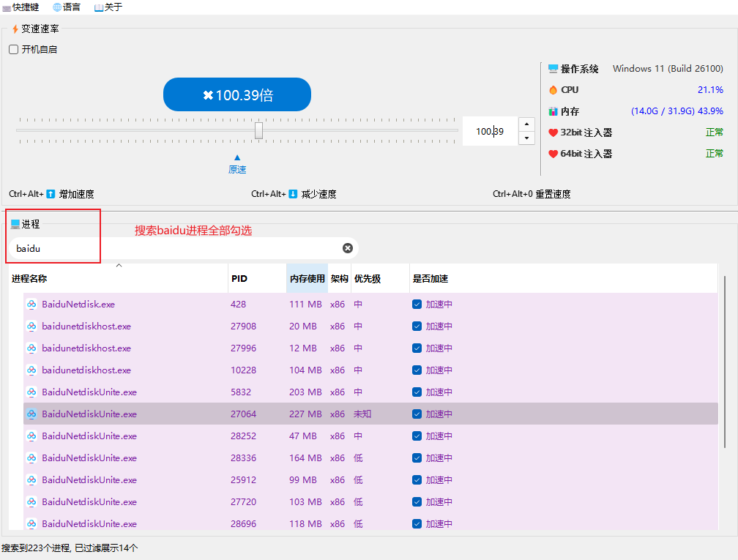Sort by PID column header
Viewport: 738px width, 560px height.
258,279
